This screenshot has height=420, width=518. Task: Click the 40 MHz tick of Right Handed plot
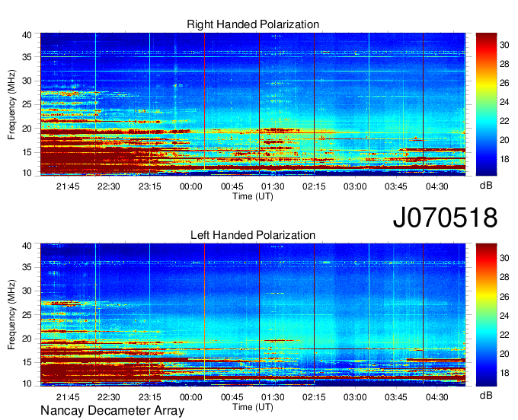(x=27, y=35)
